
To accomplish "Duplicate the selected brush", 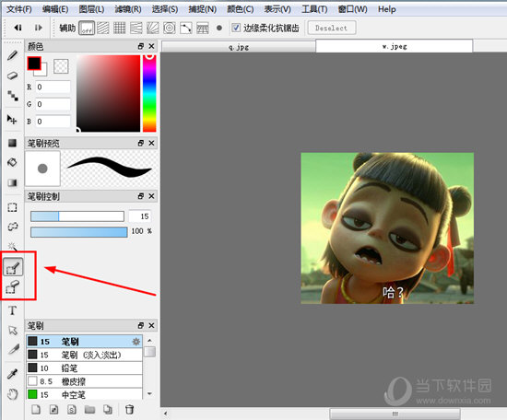I will [108, 410].
